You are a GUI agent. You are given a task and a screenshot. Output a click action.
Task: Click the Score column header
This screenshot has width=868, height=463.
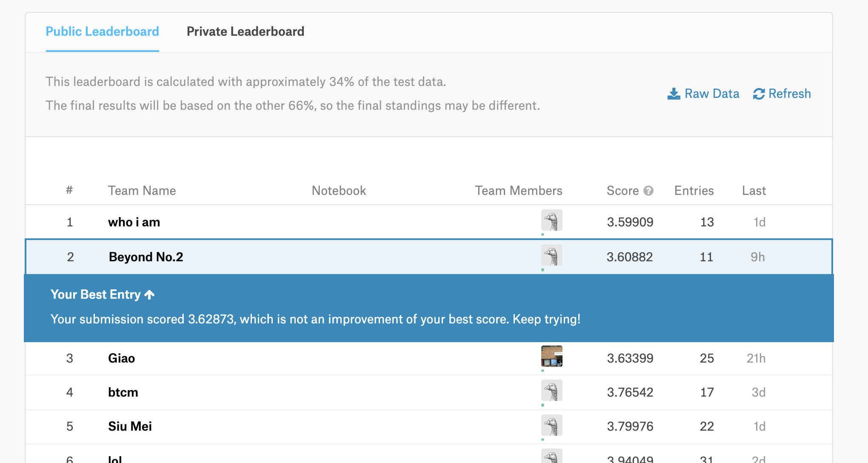[622, 191]
